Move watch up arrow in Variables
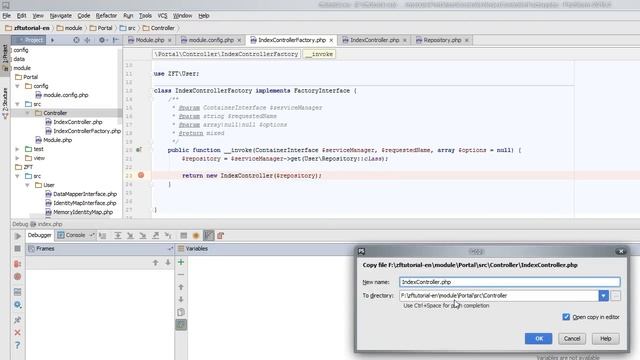Viewport: 640px width, 360px height. coord(181,287)
